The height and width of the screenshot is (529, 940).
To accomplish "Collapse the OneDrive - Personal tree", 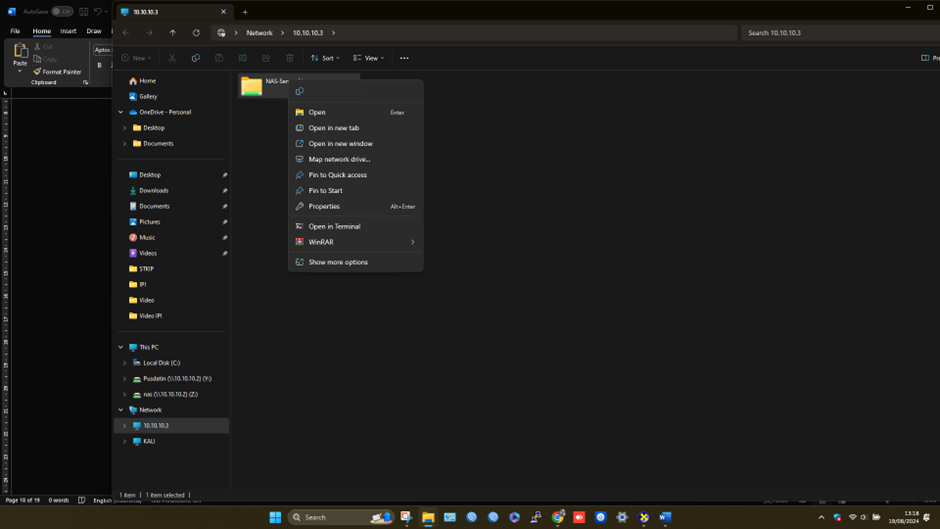I will [x=121, y=112].
